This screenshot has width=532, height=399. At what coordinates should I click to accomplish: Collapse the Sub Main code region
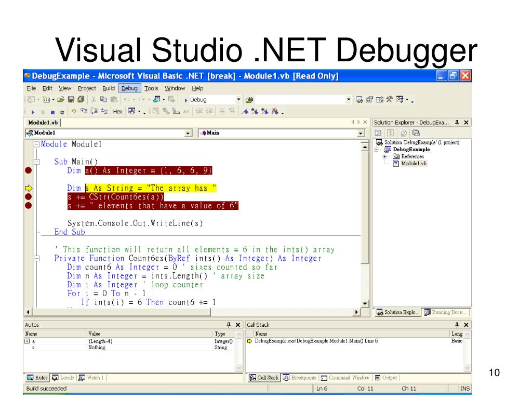tap(37, 162)
